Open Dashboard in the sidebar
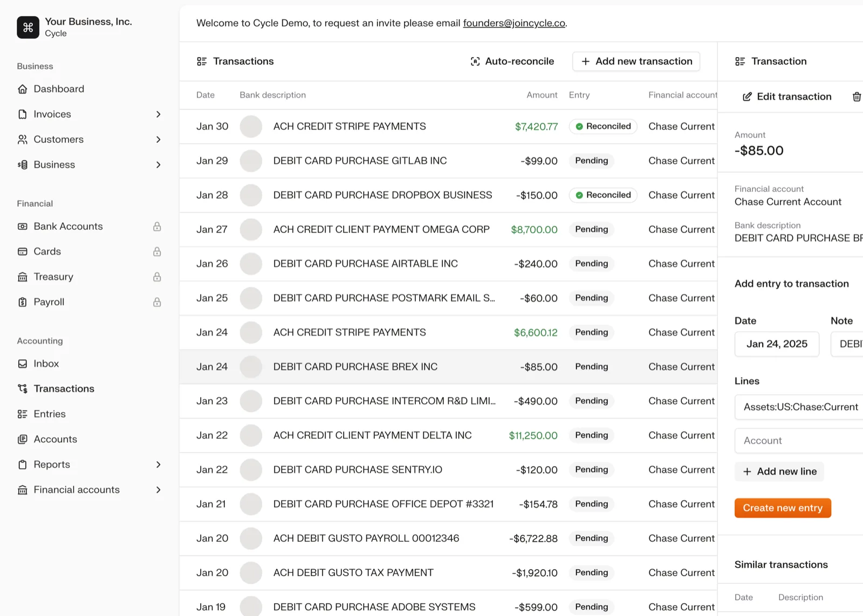The width and height of the screenshot is (863, 616). coord(59,89)
